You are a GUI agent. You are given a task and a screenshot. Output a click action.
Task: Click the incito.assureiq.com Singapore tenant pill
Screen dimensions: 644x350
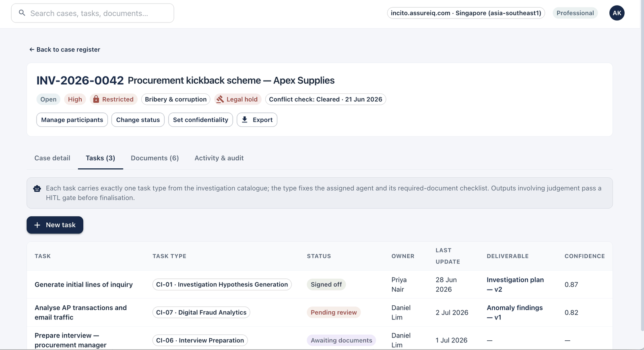pyautogui.click(x=466, y=13)
